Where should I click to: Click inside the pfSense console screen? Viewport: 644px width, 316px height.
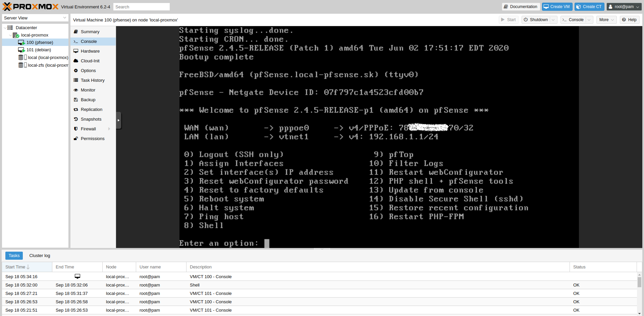tap(379, 137)
